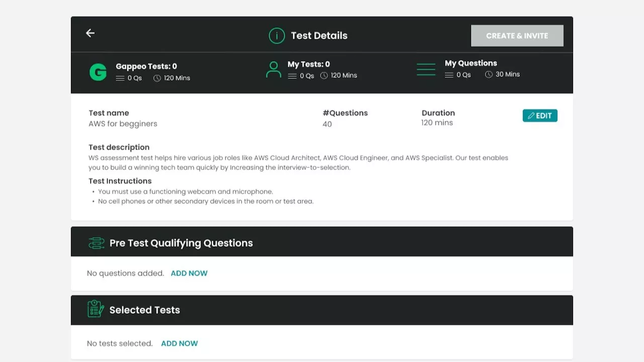
Task: Click the My Questions lines icon
Action: 426,69
